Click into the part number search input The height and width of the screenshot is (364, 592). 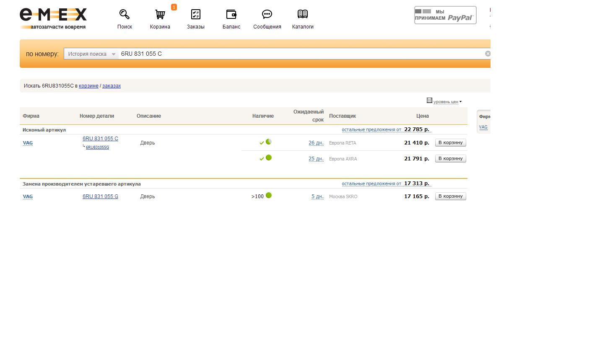coord(293,54)
